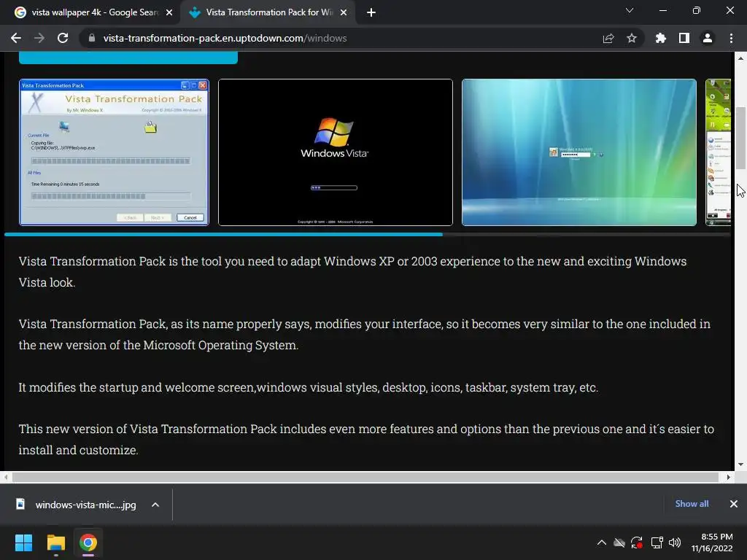Open the Extensions puzzle icon
The width and height of the screenshot is (747, 560).
[x=660, y=38]
